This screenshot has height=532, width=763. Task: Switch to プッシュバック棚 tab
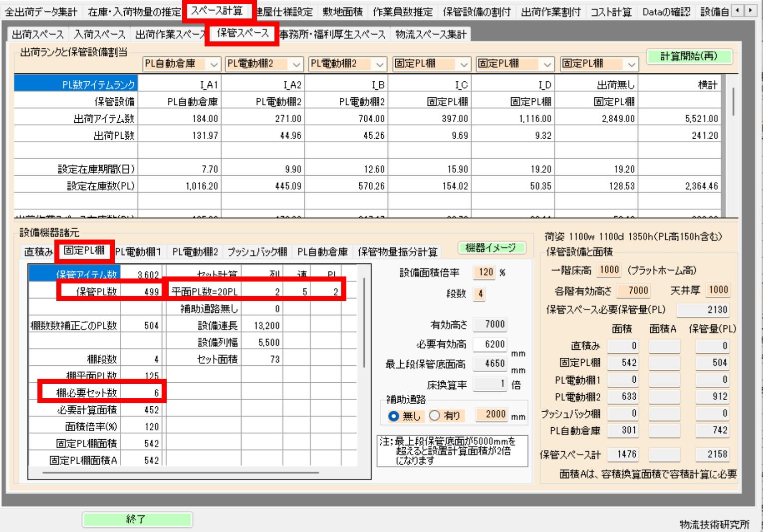[257, 252]
